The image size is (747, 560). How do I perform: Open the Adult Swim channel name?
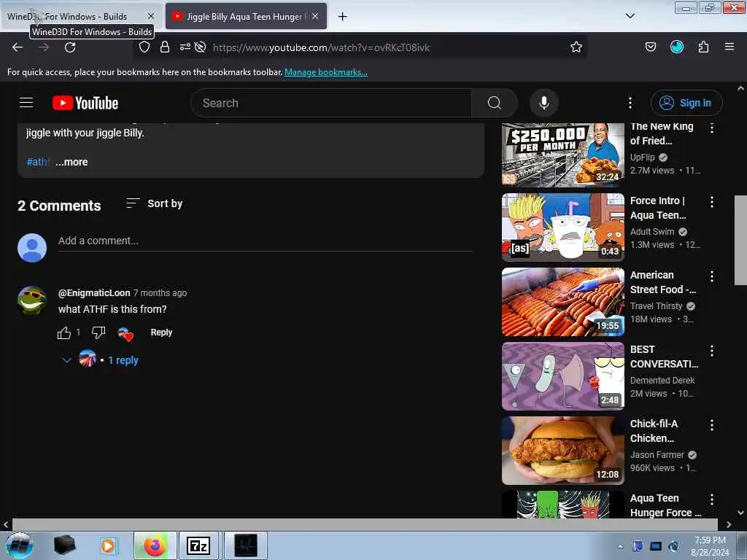click(652, 231)
